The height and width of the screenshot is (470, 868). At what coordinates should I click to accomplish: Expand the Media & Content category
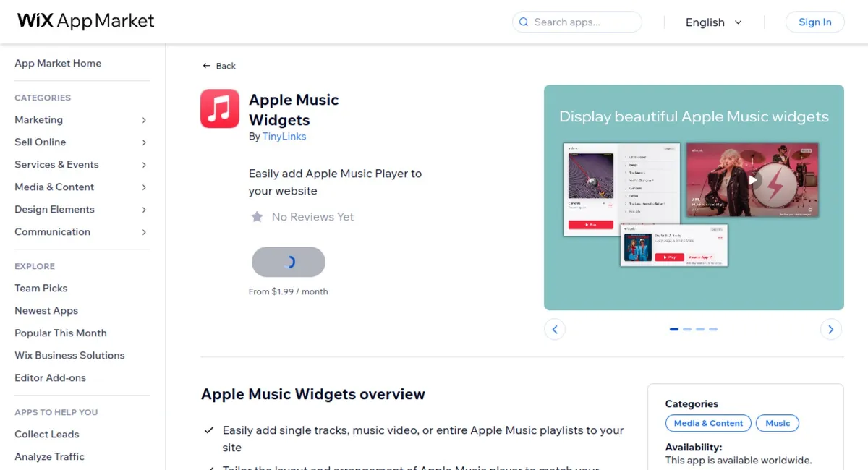(144, 187)
